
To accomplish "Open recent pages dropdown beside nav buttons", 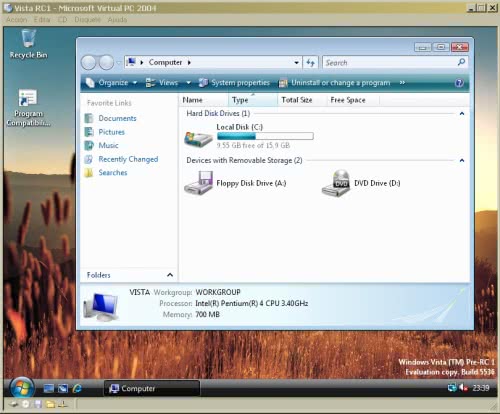I will click(x=118, y=63).
